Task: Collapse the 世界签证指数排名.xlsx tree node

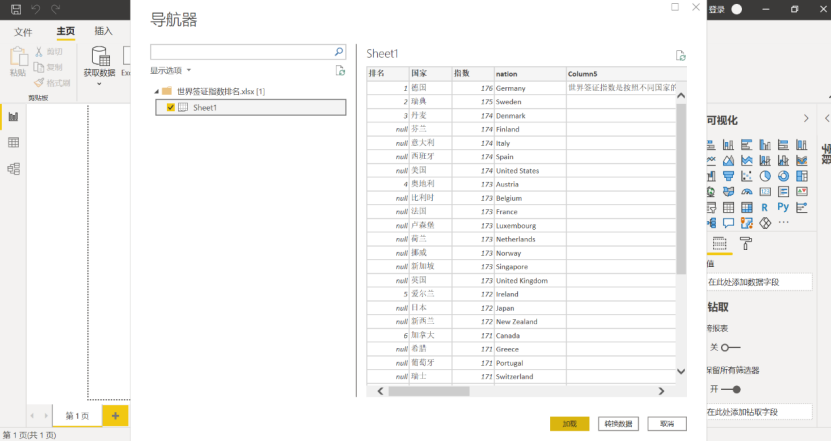Action: (x=156, y=92)
